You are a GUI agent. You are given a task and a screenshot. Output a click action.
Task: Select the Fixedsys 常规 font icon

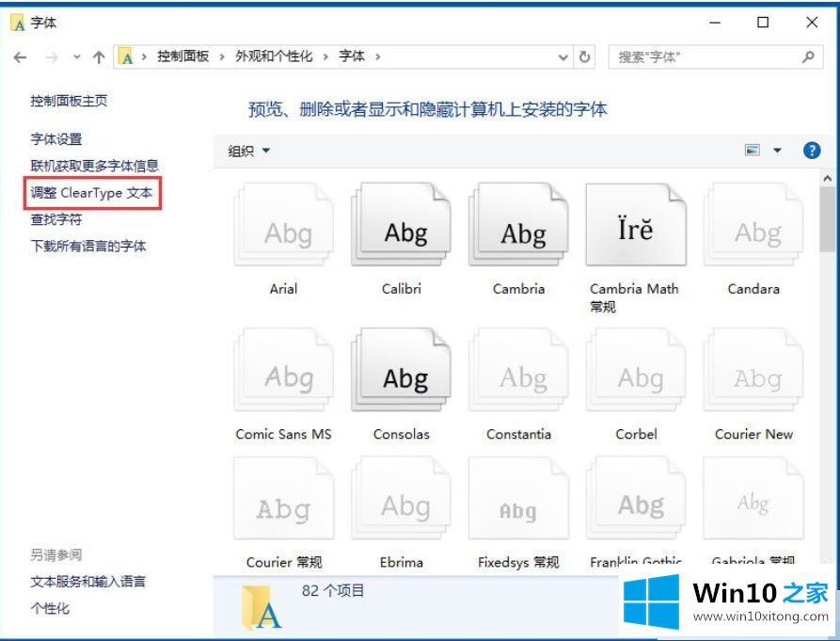(x=518, y=499)
